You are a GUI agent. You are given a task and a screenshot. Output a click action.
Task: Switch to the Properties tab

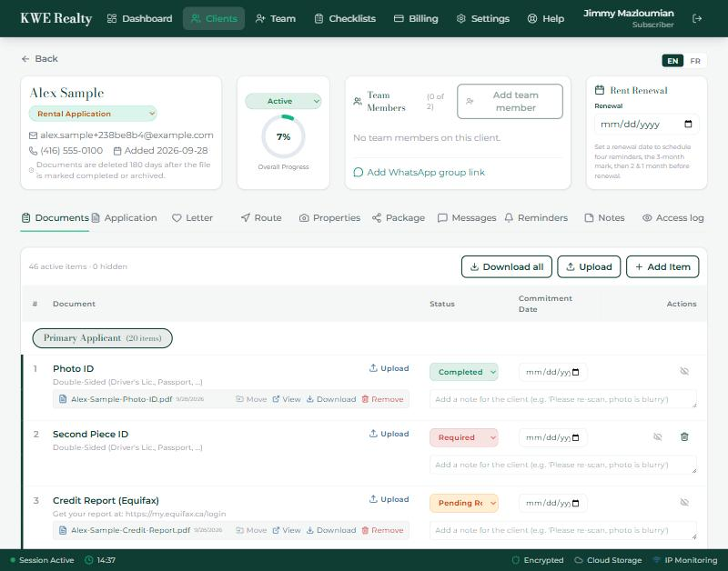pyautogui.click(x=329, y=218)
